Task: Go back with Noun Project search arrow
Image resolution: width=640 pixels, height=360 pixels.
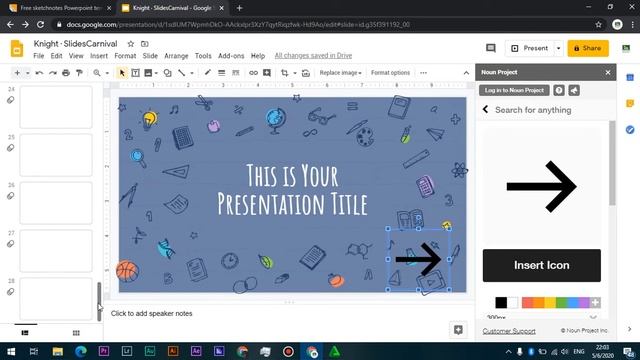Action: pos(485,109)
